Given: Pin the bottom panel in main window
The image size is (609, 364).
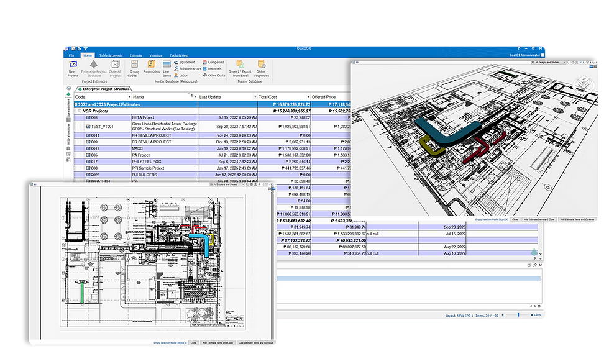Looking at the screenshot, I should click(x=535, y=265).
